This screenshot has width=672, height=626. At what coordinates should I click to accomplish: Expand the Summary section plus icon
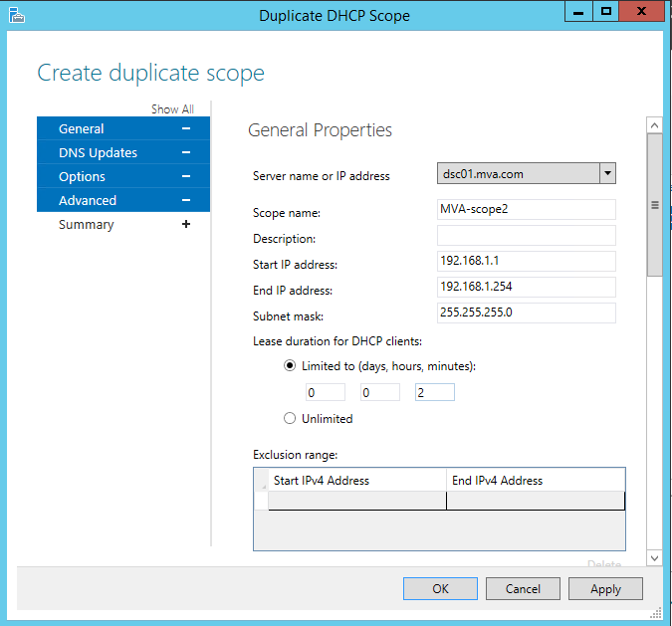click(186, 224)
